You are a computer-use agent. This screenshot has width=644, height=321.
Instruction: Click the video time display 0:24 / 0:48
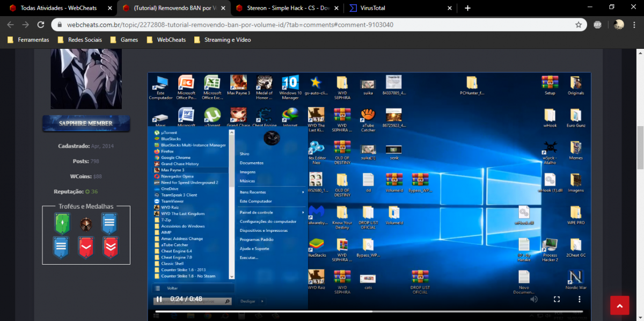coord(186,299)
